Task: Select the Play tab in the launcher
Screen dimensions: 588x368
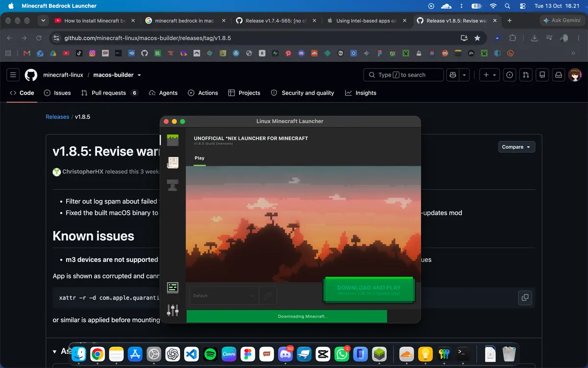Action: point(199,158)
